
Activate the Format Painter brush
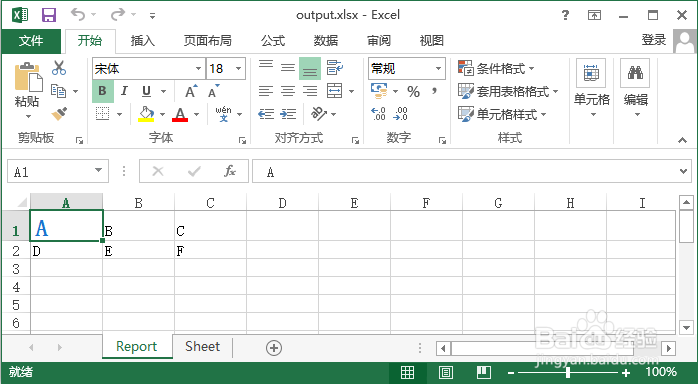pyautogui.click(x=59, y=113)
